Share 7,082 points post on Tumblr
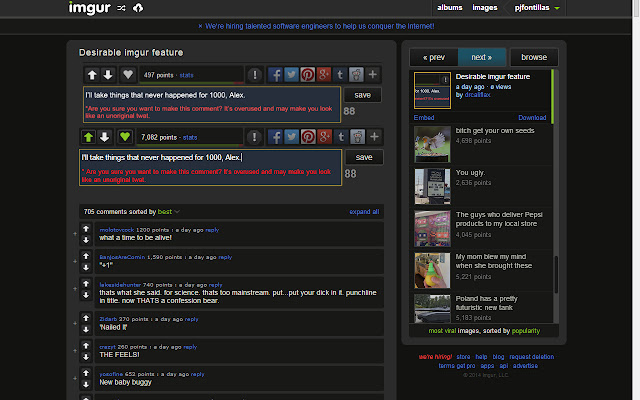This screenshot has height=400, width=640. click(x=341, y=137)
